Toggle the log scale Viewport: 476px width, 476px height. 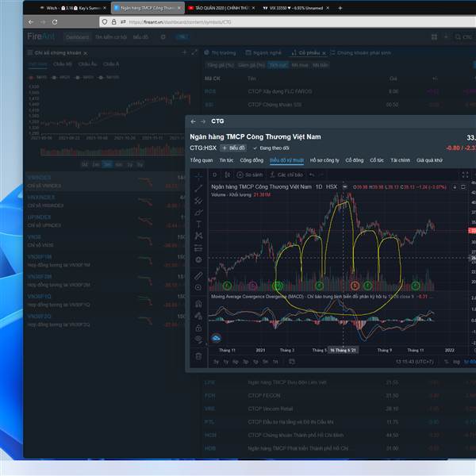pyautogui.click(x=456, y=362)
